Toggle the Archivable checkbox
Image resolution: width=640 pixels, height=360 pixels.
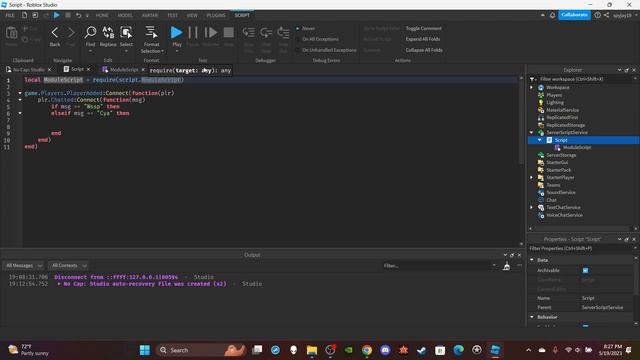coord(585,270)
